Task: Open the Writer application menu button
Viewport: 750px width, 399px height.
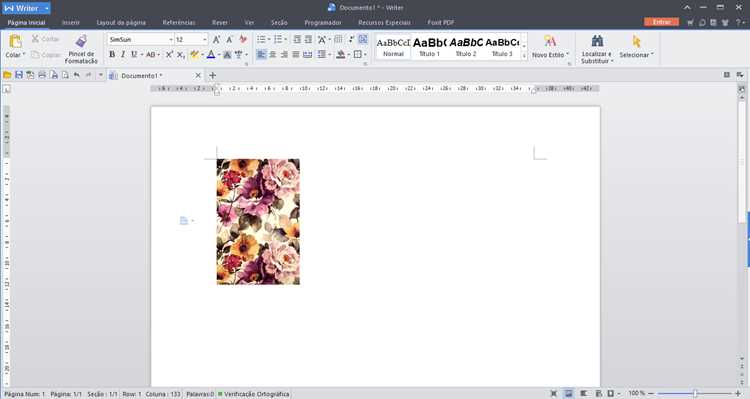Action: coord(26,8)
